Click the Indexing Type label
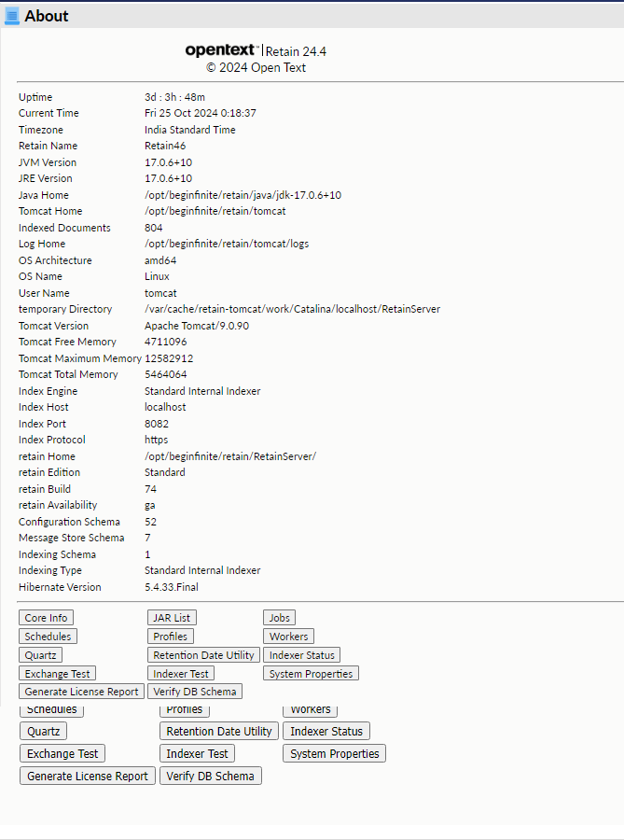This screenshot has height=840, width=624. [x=50, y=570]
